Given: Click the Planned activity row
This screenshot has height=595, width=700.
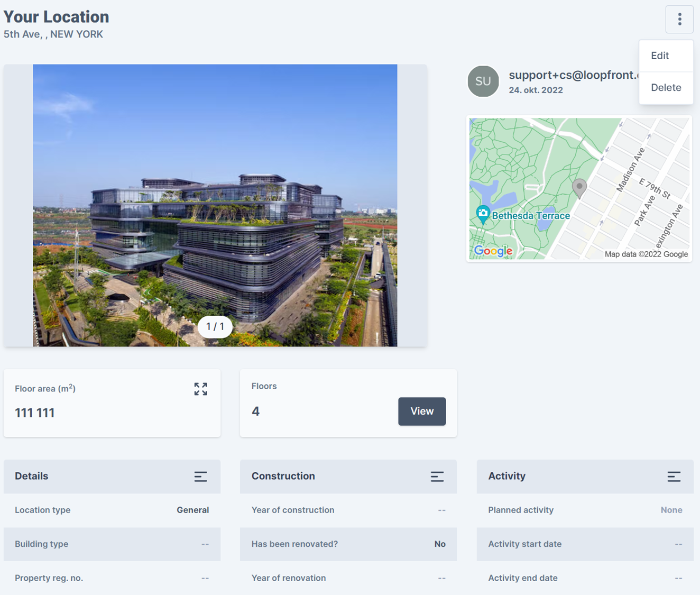Looking at the screenshot, I should click(585, 510).
